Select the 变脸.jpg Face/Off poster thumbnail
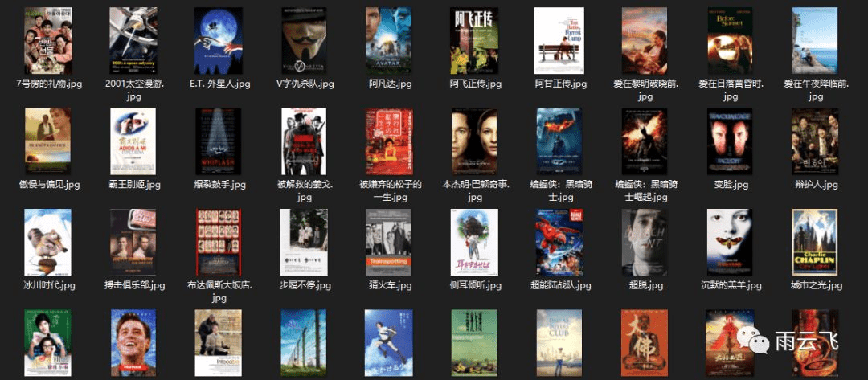The width and height of the screenshot is (868, 380). (x=730, y=141)
